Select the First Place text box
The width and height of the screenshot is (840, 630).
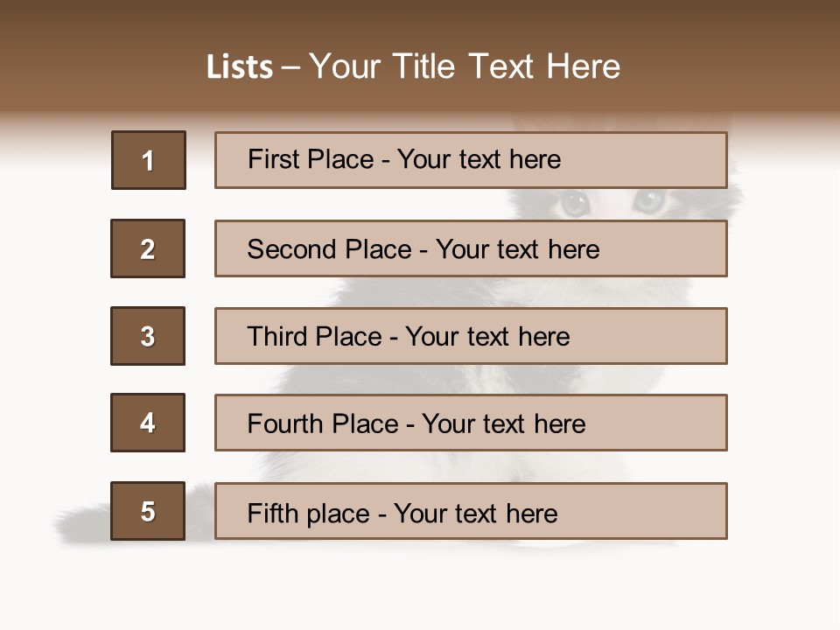[471, 160]
